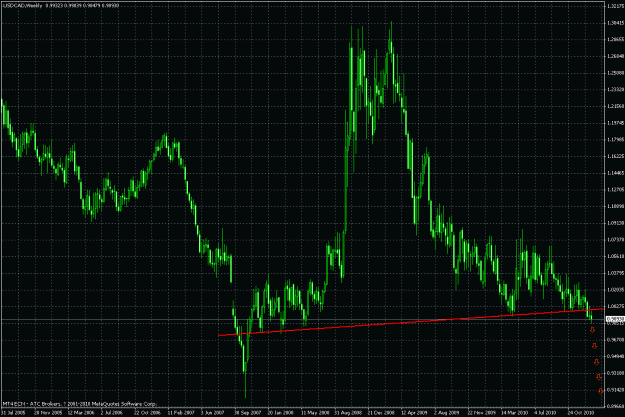
Task: Click the 20 Jan 2008 date label
Action: (x=281, y=413)
